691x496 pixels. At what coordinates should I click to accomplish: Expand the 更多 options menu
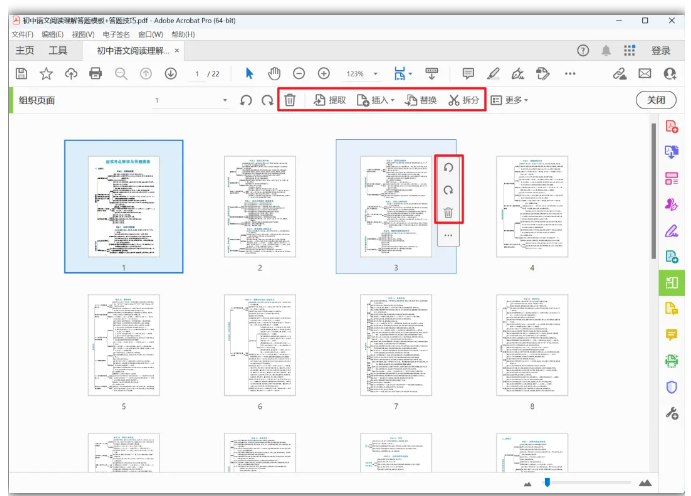pyautogui.click(x=509, y=100)
